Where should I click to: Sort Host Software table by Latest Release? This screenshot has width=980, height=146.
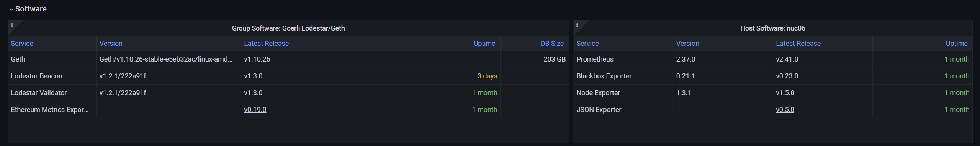798,44
